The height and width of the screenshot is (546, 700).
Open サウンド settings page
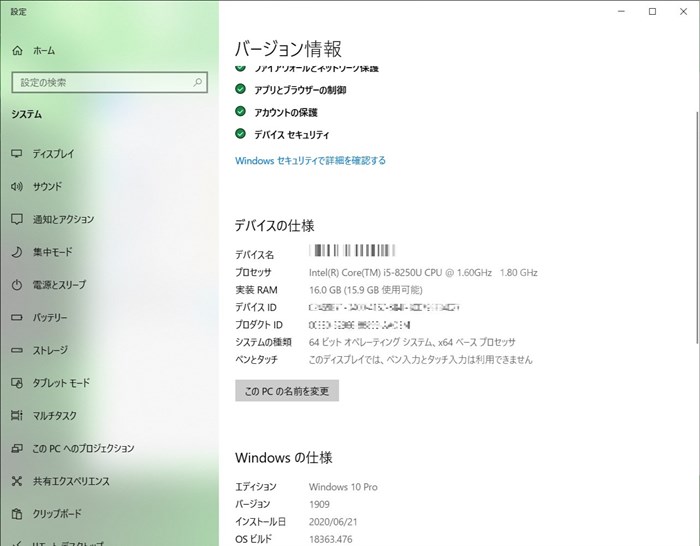tap(47, 187)
